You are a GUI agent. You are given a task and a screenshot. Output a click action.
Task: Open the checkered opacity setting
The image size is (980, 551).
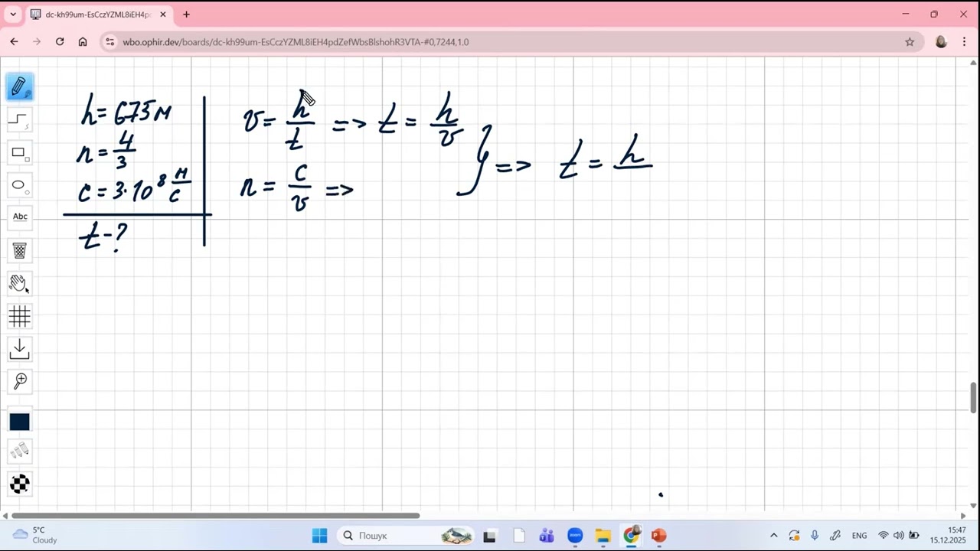coord(20,484)
